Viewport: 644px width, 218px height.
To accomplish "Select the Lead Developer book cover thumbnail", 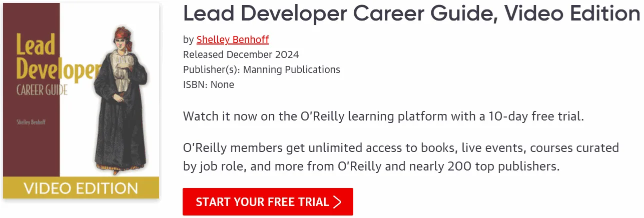I will [81, 100].
